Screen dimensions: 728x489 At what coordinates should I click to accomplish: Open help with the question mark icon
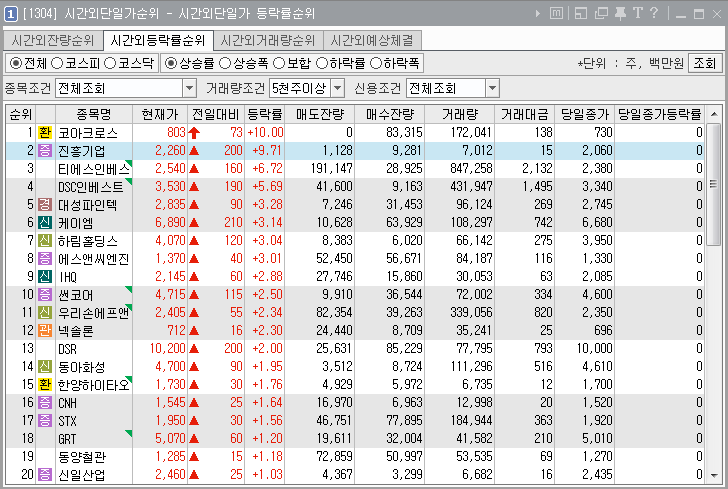[x=654, y=13]
